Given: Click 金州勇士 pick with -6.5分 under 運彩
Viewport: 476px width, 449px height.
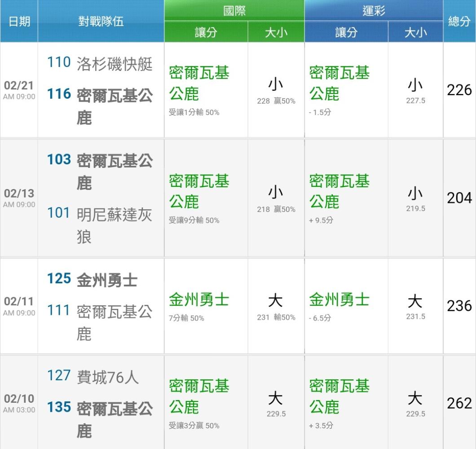Looking at the screenshot, I should click(x=339, y=300).
